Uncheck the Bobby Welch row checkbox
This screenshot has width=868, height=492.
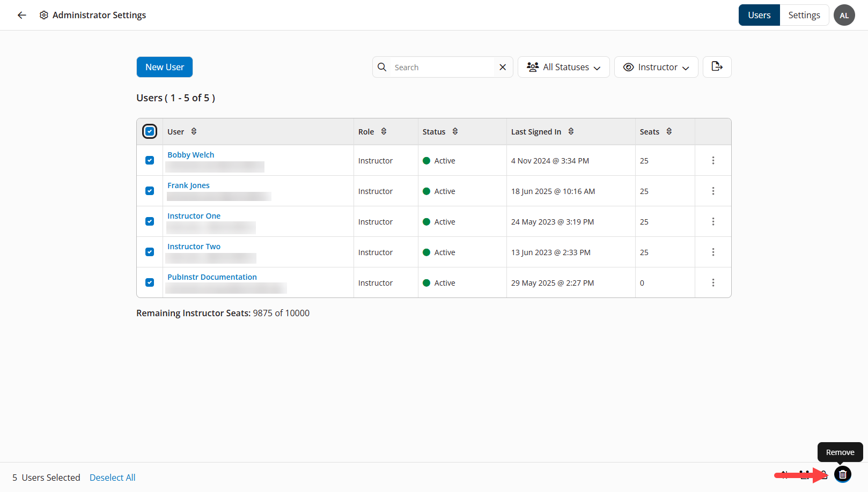(150, 160)
